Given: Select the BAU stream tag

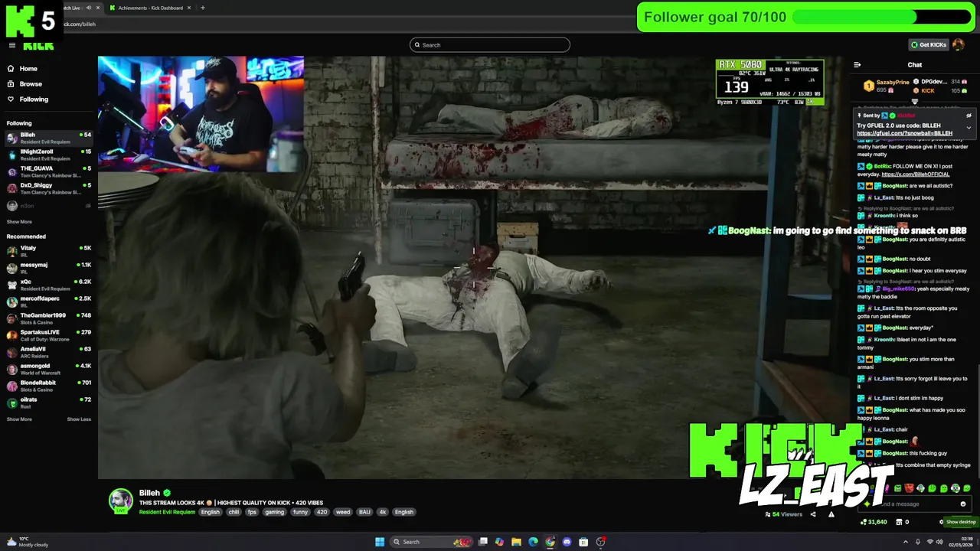Looking at the screenshot, I should [364, 512].
